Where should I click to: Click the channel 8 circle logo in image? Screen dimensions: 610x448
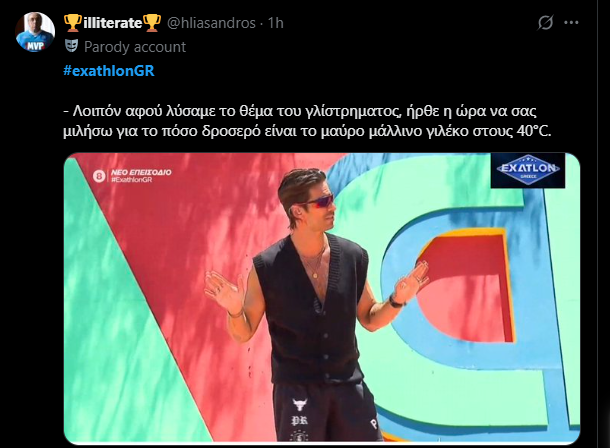99,176
